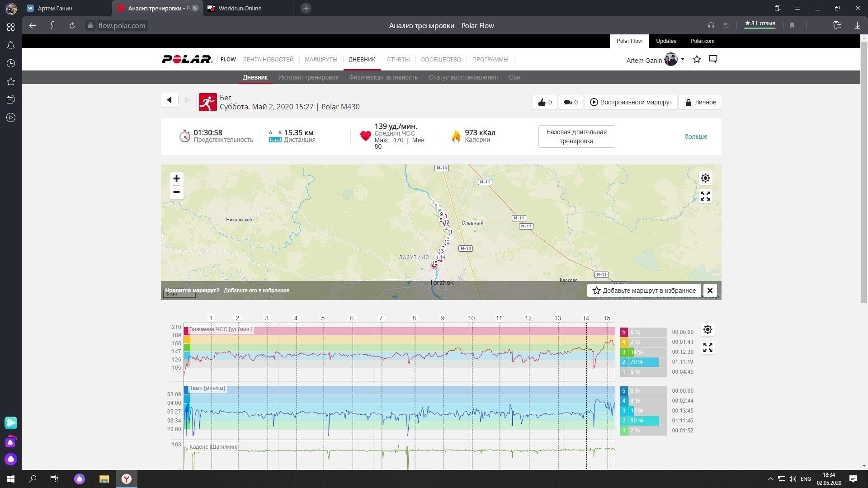The image size is (868, 488).
Task: Select Физическая активность sub-tab
Action: tap(383, 77)
